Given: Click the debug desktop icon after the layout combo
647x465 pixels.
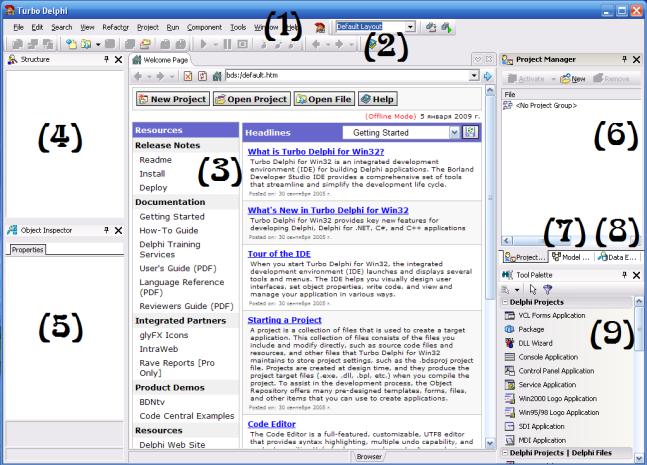Looking at the screenshot, I should click(446, 27).
